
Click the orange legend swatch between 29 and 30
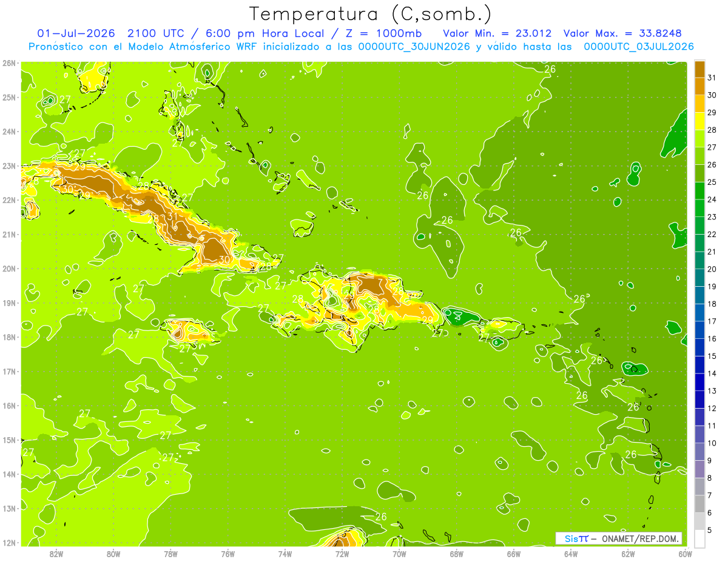699,104
